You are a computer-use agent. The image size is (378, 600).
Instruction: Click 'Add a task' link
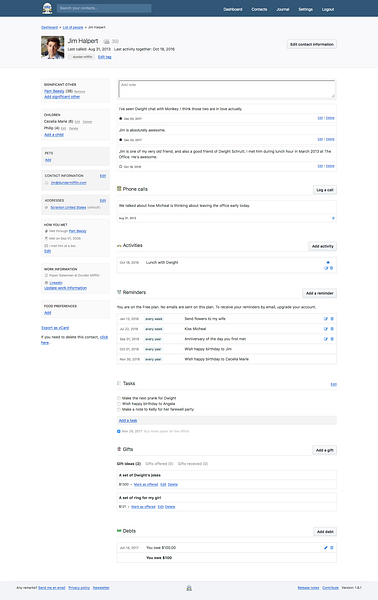pyautogui.click(x=128, y=421)
